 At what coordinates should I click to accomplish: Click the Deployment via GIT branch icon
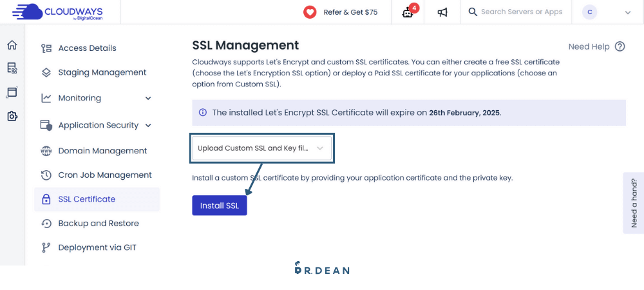point(46,247)
